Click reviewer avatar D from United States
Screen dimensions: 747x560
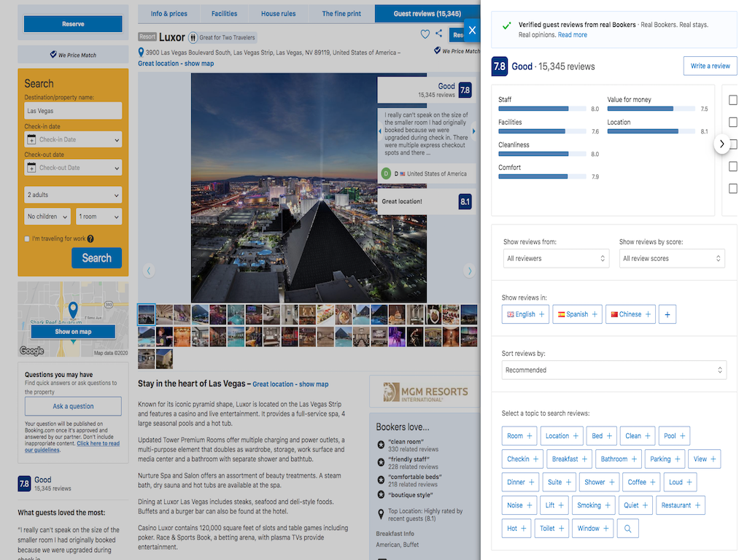click(x=386, y=174)
